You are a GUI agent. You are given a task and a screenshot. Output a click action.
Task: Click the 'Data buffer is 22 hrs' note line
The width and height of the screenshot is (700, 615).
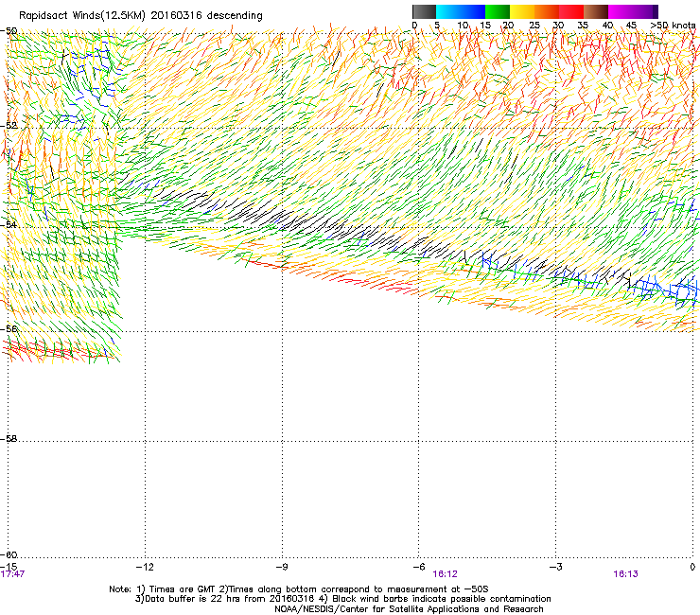[x=342, y=599]
